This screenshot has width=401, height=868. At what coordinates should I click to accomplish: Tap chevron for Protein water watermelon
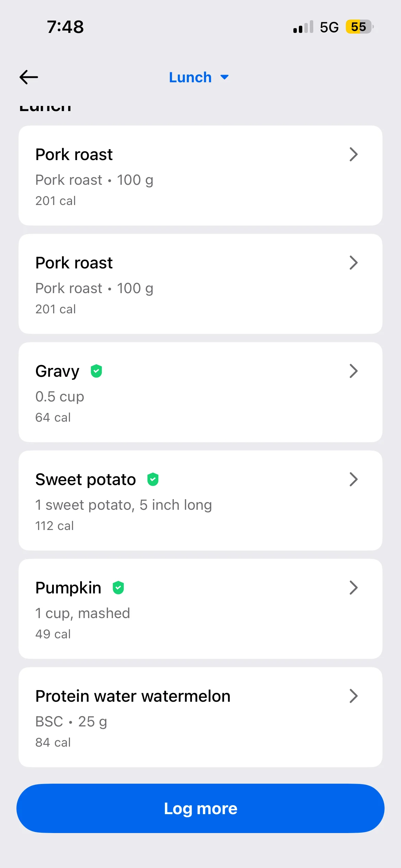[x=353, y=696]
